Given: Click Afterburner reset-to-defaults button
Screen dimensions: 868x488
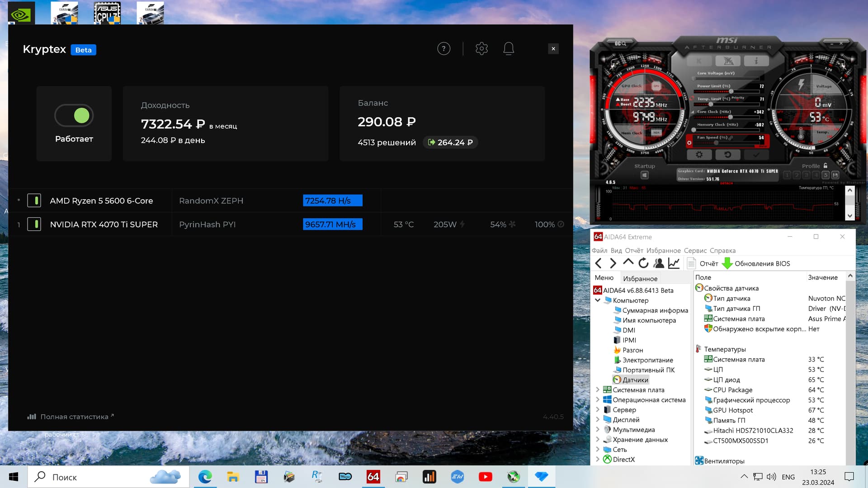Looking at the screenshot, I should pyautogui.click(x=728, y=155).
